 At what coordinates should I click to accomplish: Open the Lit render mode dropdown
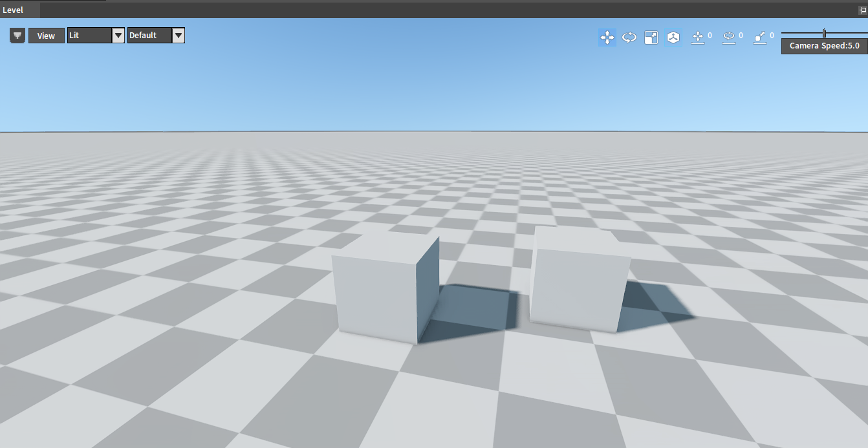[x=96, y=36]
